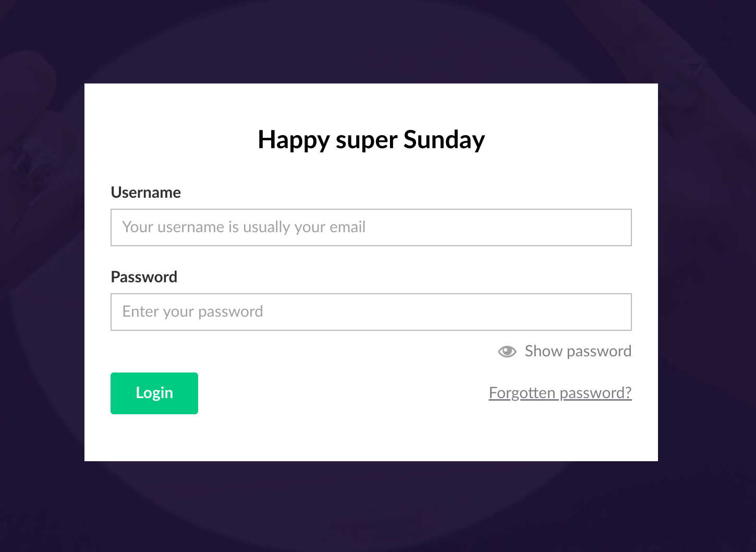This screenshot has width=756, height=552.
Task: Click the word "super" in the heading
Action: 366,141
